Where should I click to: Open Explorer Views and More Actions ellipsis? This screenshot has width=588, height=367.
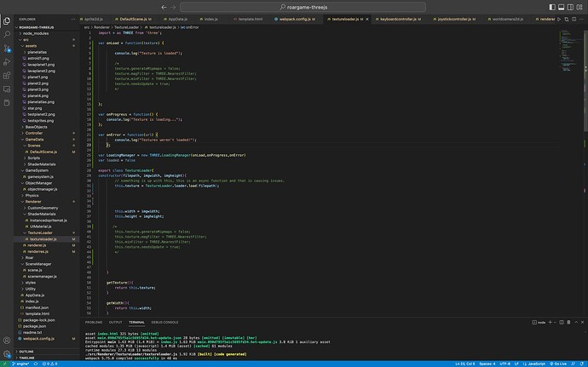72,19
